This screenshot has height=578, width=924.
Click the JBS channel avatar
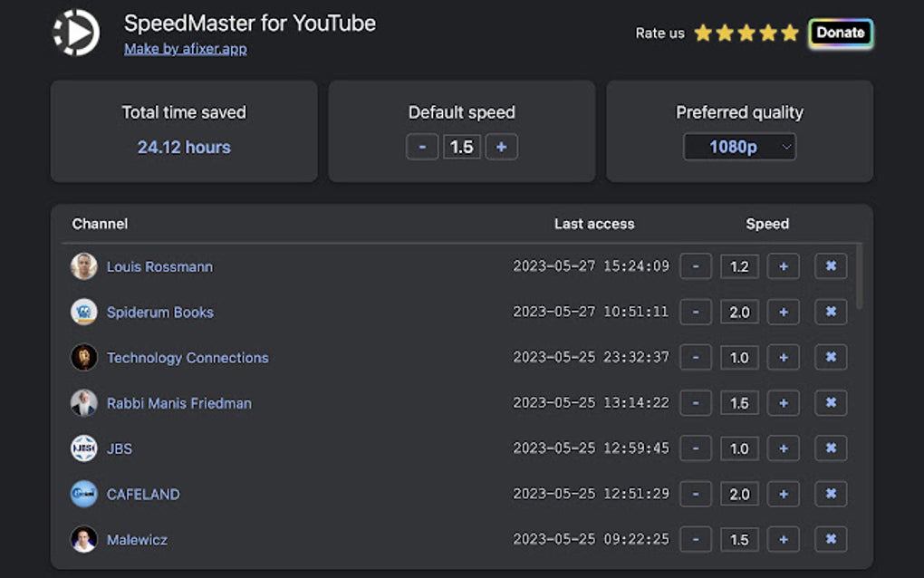83,448
